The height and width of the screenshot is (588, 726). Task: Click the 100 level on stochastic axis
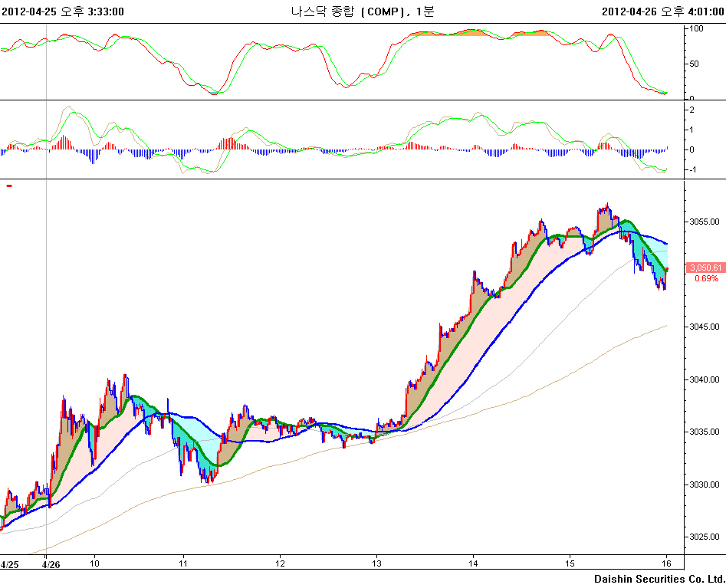coord(697,28)
